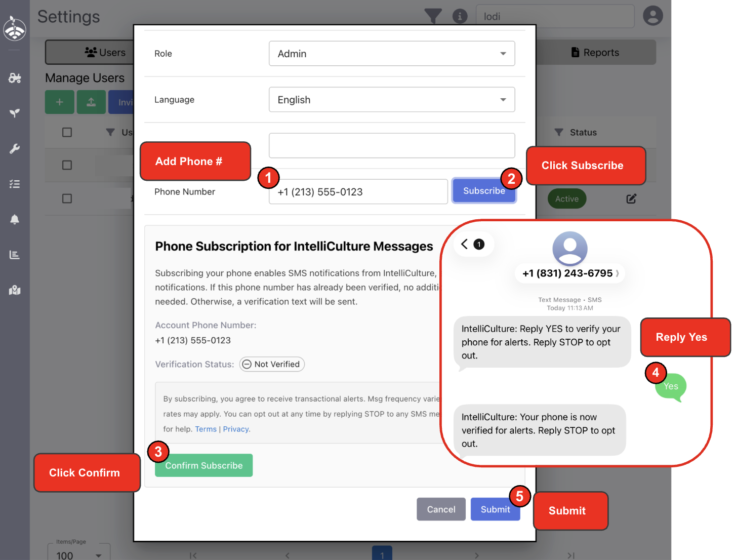Expand the Language dropdown showing English
735x560 pixels.
pos(391,100)
